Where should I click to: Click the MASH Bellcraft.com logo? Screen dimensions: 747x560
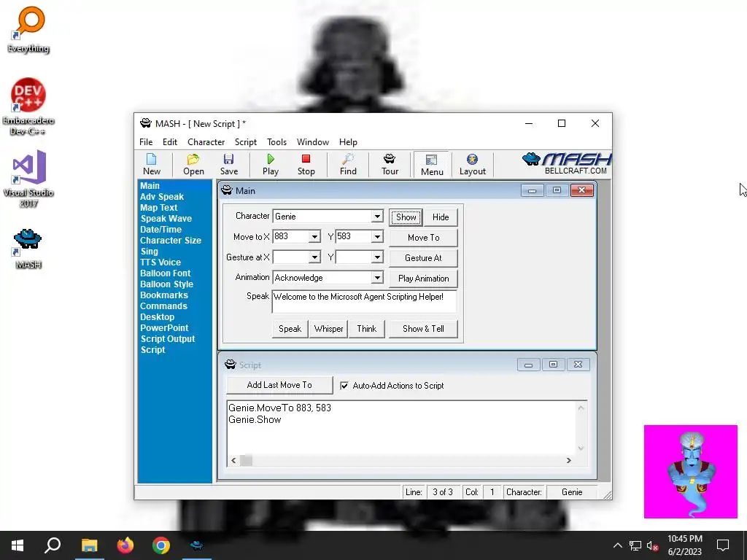pos(566,163)
